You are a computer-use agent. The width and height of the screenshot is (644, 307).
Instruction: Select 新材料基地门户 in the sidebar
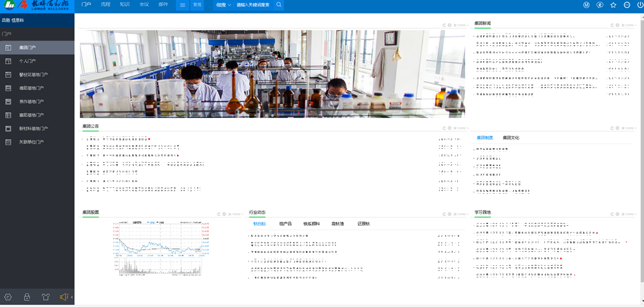37,129
